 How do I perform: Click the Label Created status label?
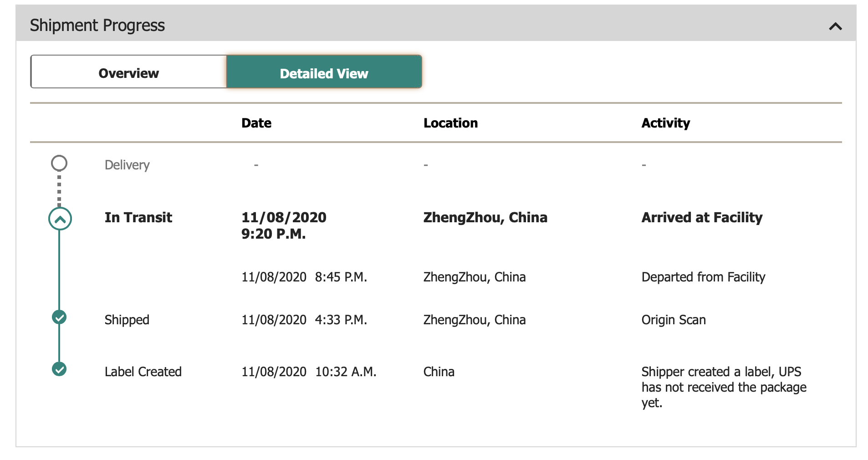143,372
